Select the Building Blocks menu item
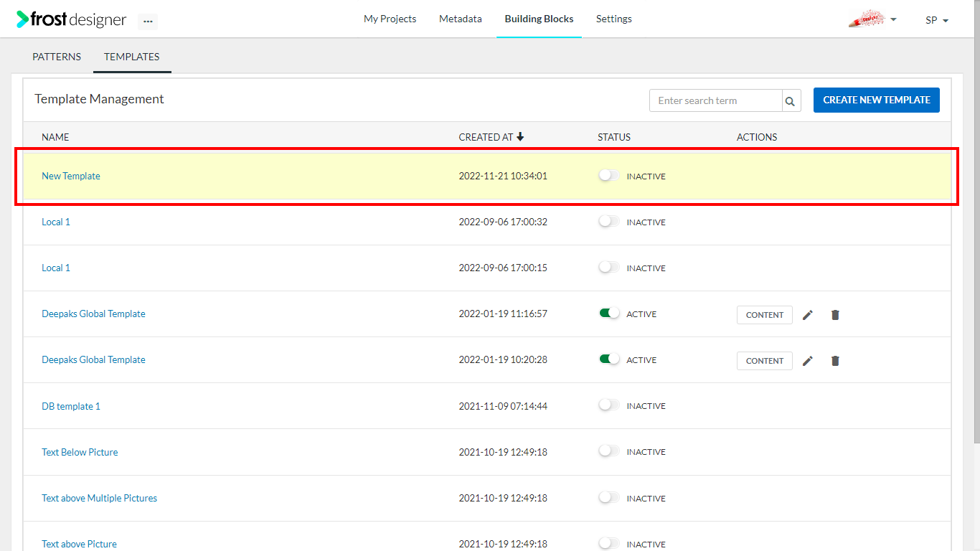The width and height of the screenshot is (980, 551). click(539, 19)
